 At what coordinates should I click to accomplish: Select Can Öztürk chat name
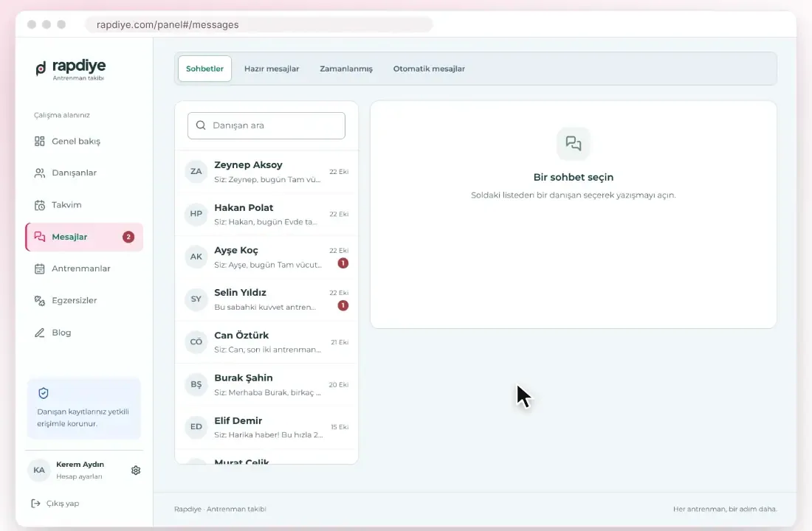pos(242,336)
